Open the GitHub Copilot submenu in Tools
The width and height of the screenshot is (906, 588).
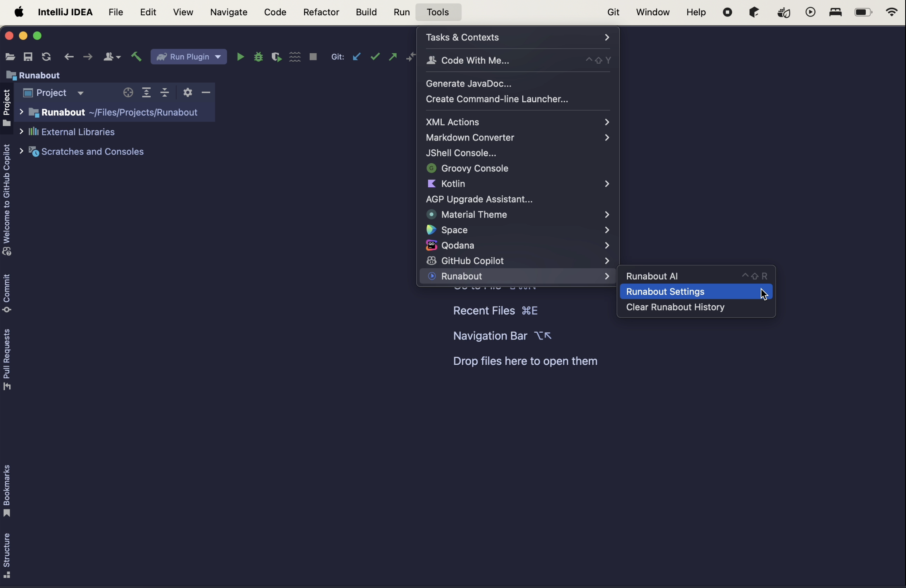(518, 261)
